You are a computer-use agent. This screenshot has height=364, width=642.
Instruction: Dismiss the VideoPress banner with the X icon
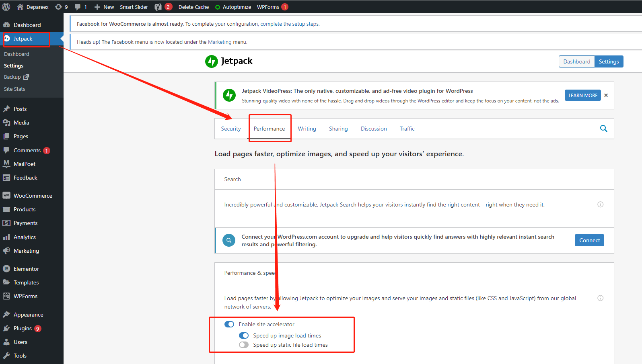(x=606, y=95)
